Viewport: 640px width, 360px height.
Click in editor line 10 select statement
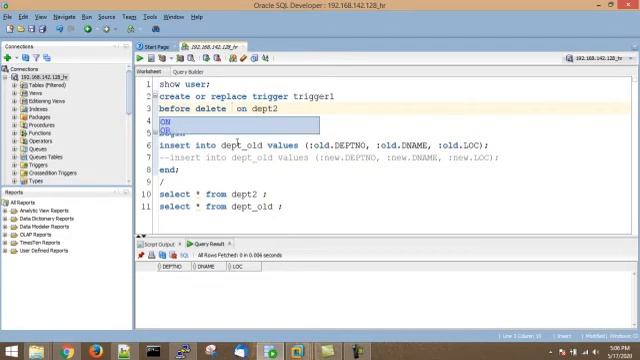(x=213, y=194)
